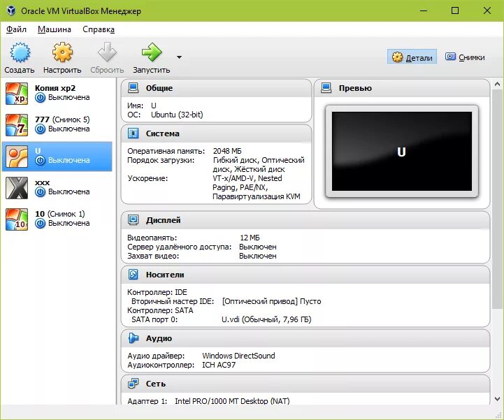This screenshot has height=420, width=504.
Task: Click the Ubuntu (32-bit) OS value
Action: tap(177, 115)
